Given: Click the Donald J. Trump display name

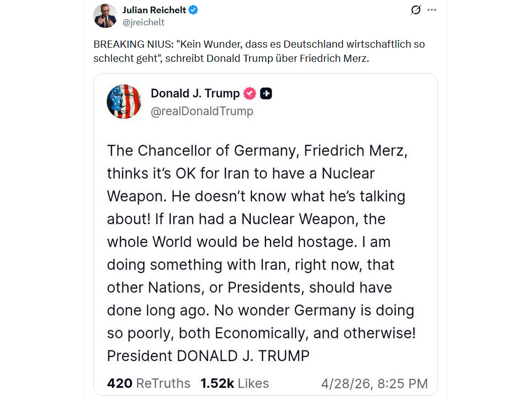Looking at the screenshot, I should click(x=195, y=93).
